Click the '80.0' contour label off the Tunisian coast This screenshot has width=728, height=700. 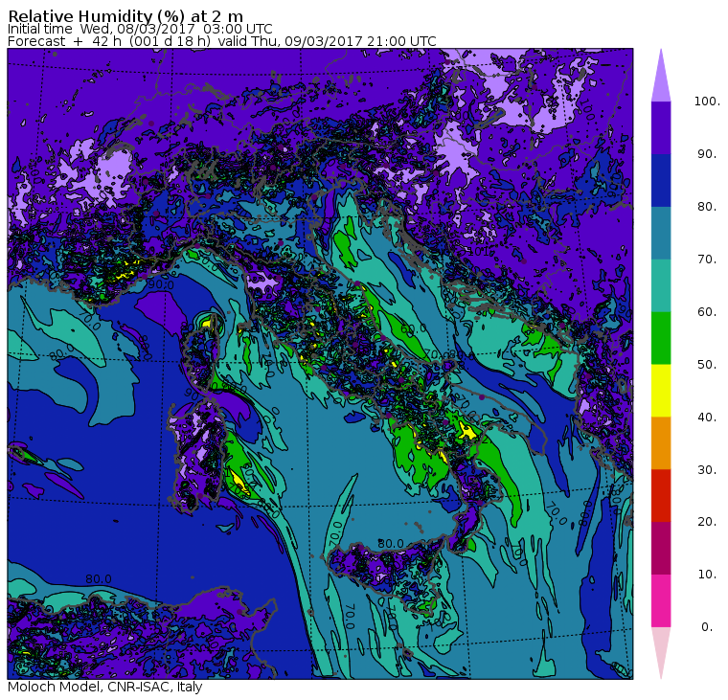99,578
